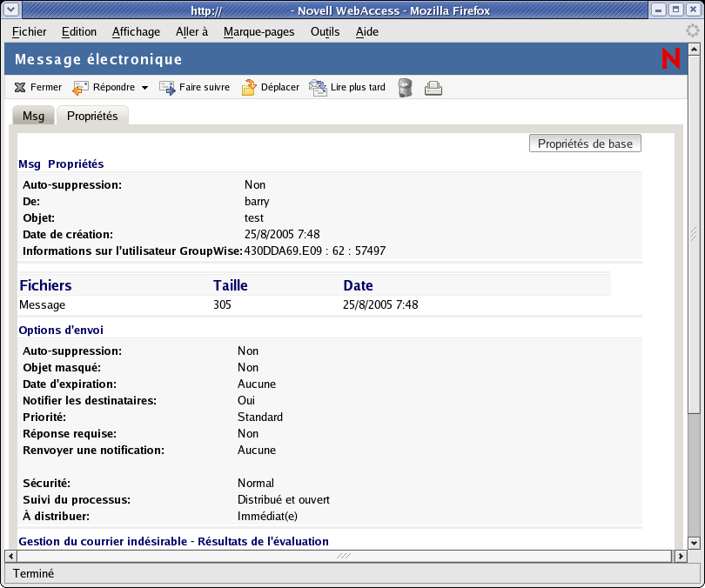Click the Taille value 305
The width and height of the screenshot is (705, 588).
[222, 304]
